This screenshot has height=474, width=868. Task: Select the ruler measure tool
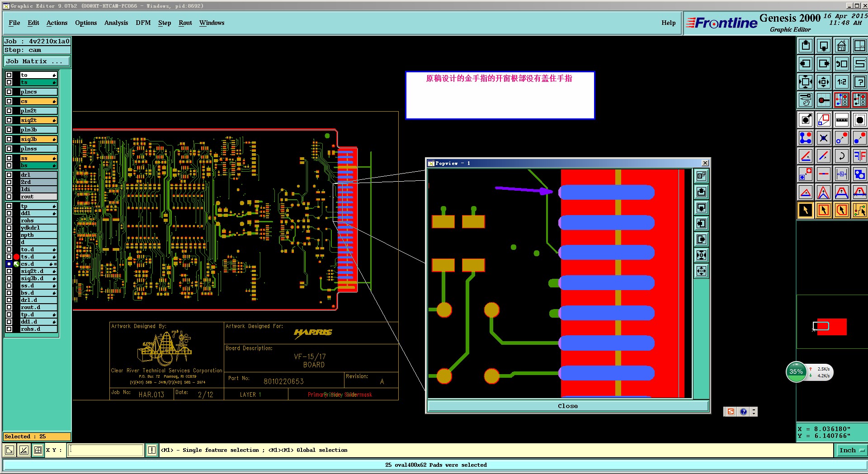point(841,120)
